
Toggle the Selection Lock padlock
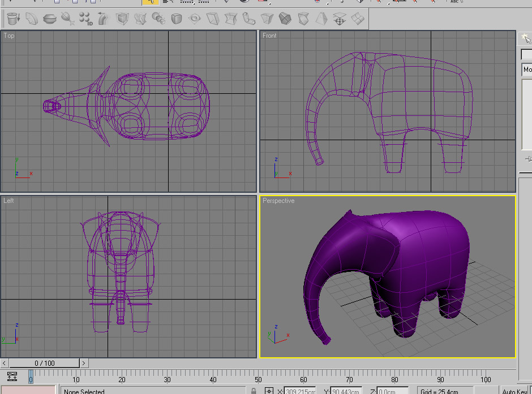pyautogui.click(x=254, y=391)
